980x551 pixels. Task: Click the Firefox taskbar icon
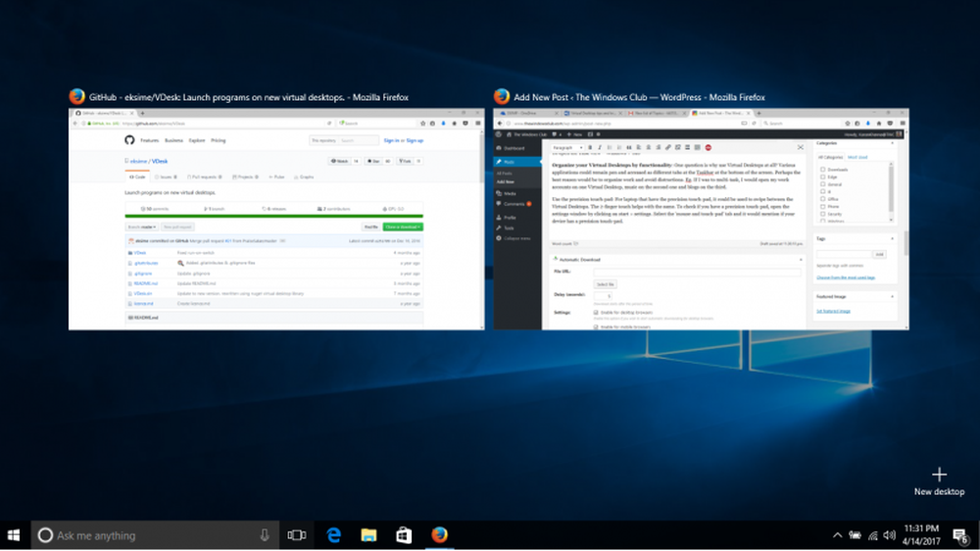[x=439, y=535]
